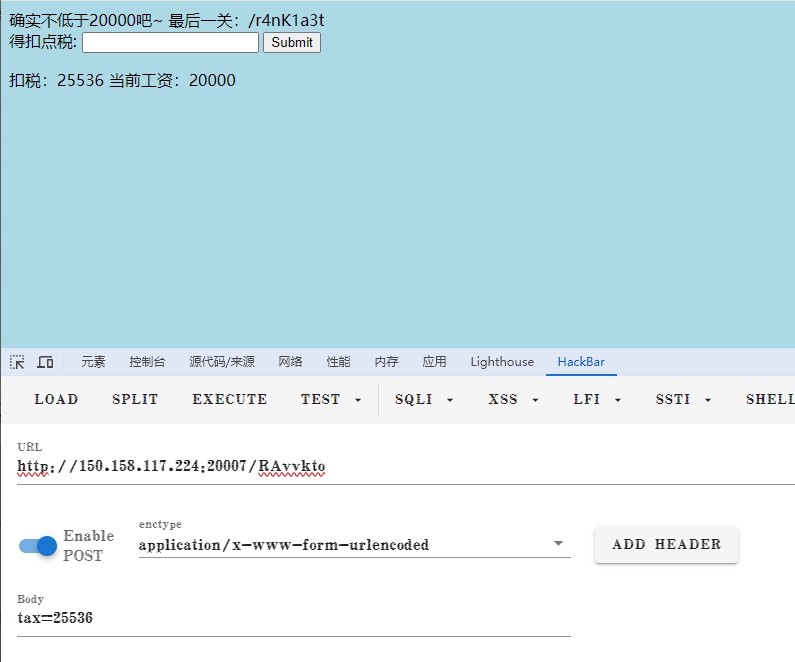The height and width of the screenshot is (662, 795).
Task: Switch to the HackBar tab
Action: (581, 362)
